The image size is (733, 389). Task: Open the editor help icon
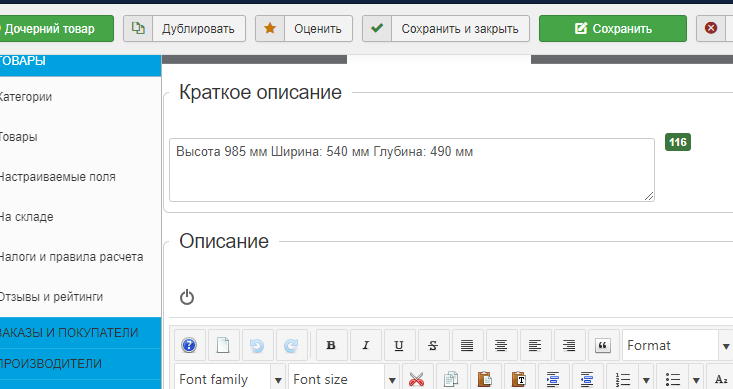[189, 346]
